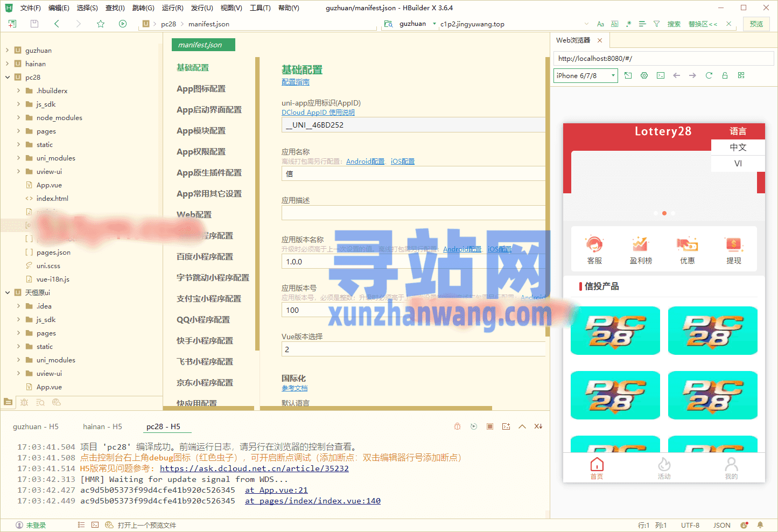Screen dimensions: 778x532
Task: Click the DCloud AppID 使用说明 link
Action: (318, 113)
